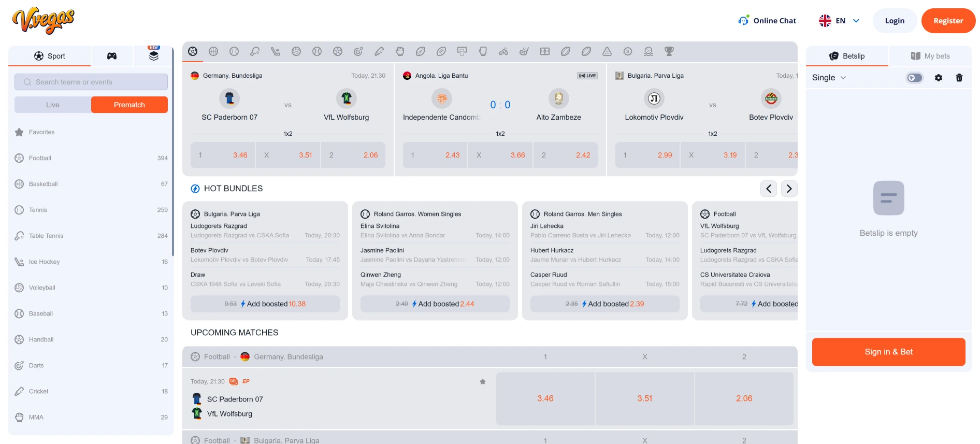Select Basketball icon in top sports bar
The height and width of the screenshot is (444, 980).
(213, 51)
